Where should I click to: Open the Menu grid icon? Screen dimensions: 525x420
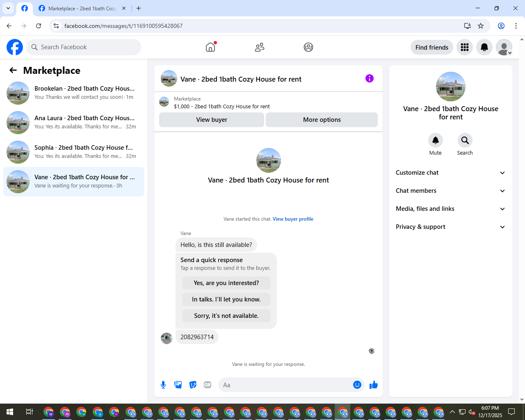point(465,47)
